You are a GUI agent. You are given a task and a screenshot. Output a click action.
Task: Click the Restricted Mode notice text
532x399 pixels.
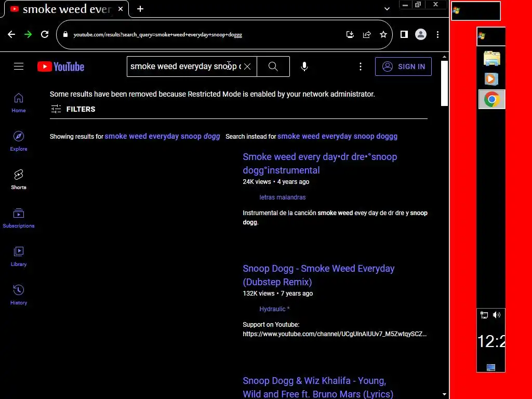[212, 94]
